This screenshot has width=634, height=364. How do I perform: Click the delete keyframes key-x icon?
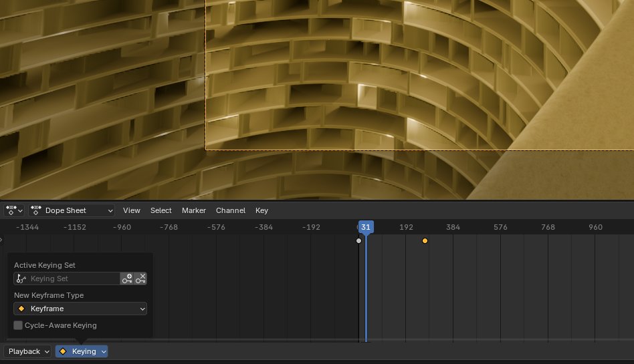pos(140,279)
